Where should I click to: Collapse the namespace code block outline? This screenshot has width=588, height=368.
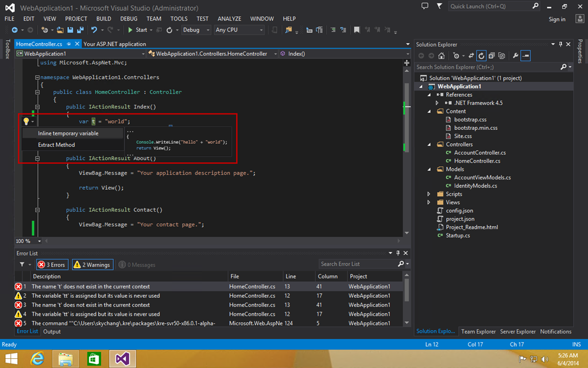pos(37,78)
